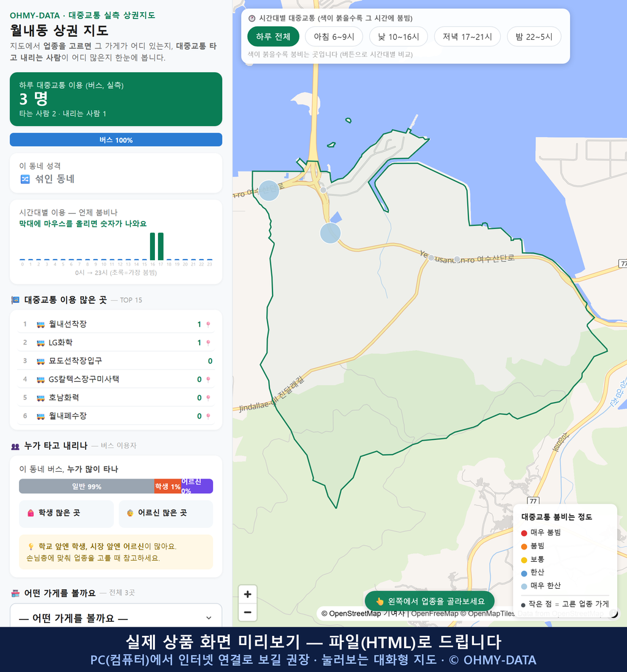This screenshot has height=672, width=627.
Task: Open the 어떤 가게를 볼까요 dropdown
Action: (x=116, y=618)
